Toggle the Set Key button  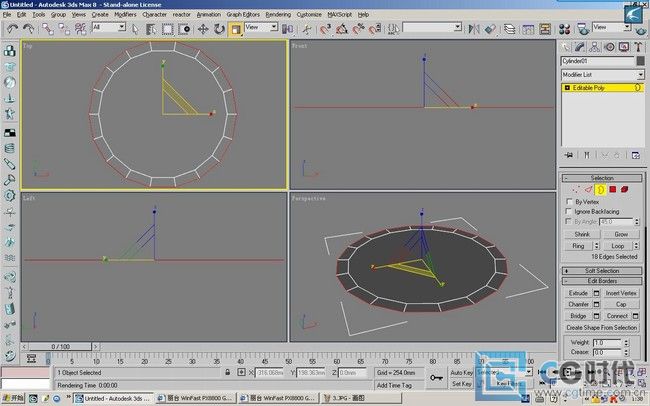[x=461, y=384]
